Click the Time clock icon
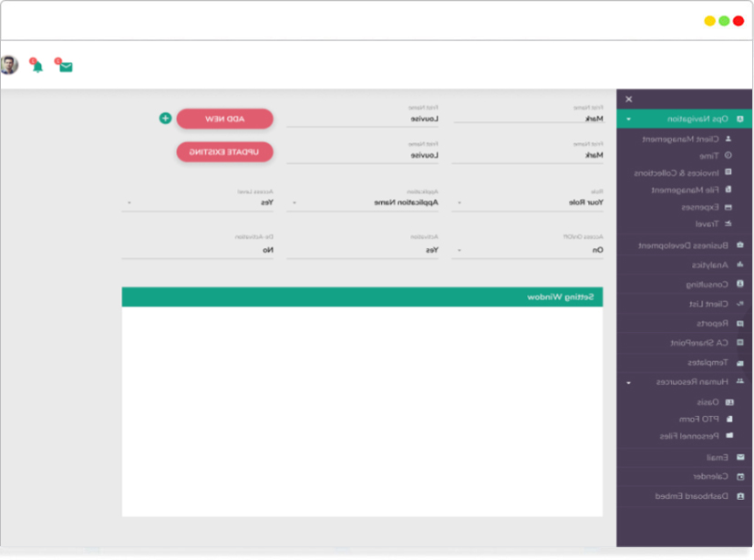Viewport: 754px width, 560px height. 728,156
